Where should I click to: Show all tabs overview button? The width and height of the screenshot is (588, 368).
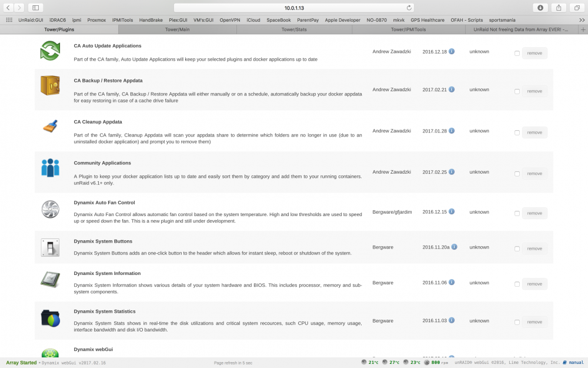click(x=577, y=8)
